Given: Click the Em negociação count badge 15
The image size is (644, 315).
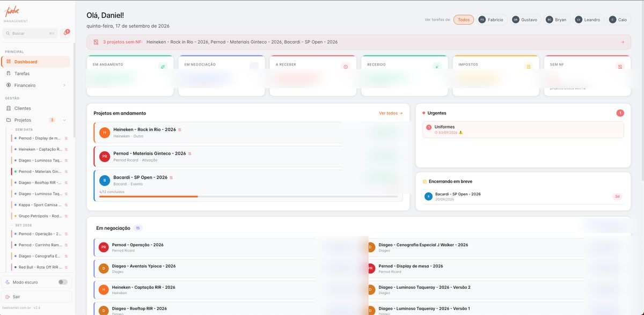Looking at the screenshot, I should pos(138,228).
